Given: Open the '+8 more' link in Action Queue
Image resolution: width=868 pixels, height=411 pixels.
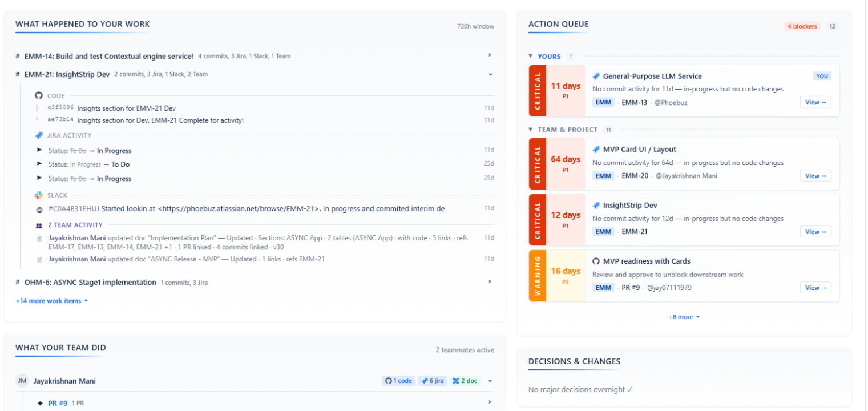Looking at the screenshot, I should coord(683,317).
